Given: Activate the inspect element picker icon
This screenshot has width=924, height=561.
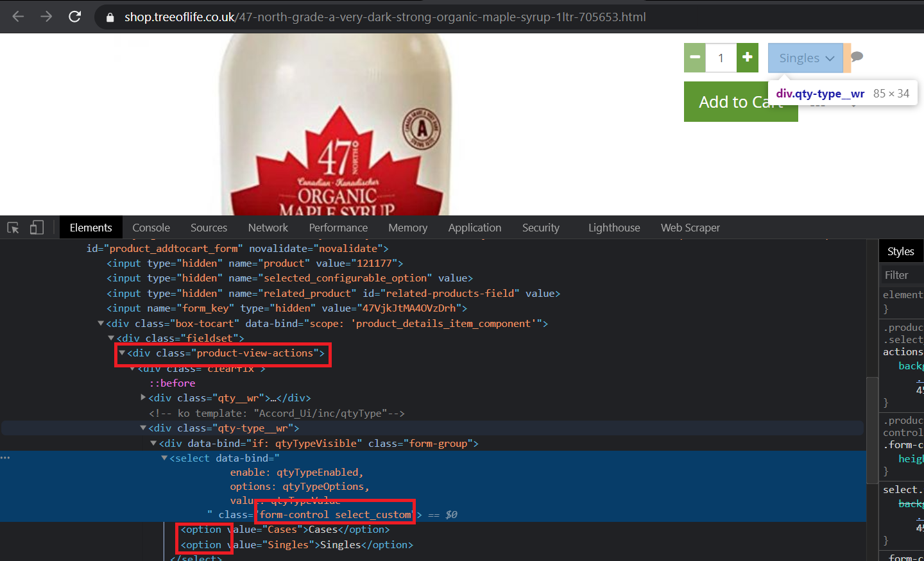Looking at the screenshot, I should pyautogui.click(x=13, y=228).
